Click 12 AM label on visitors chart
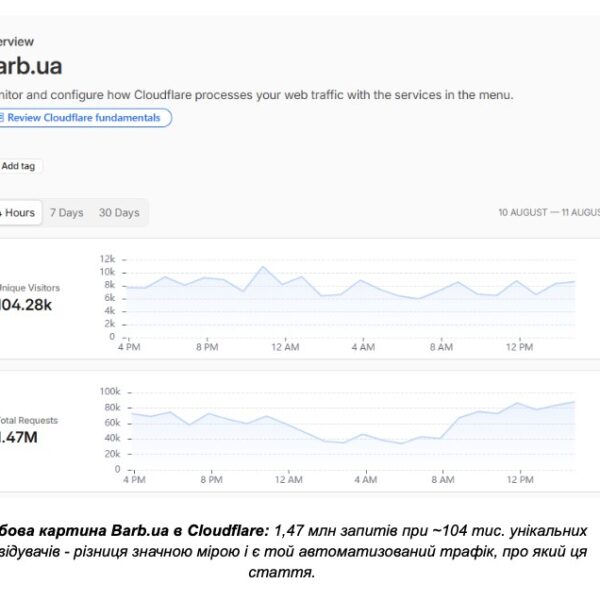The image size is (600, 600). click(285, 347)
